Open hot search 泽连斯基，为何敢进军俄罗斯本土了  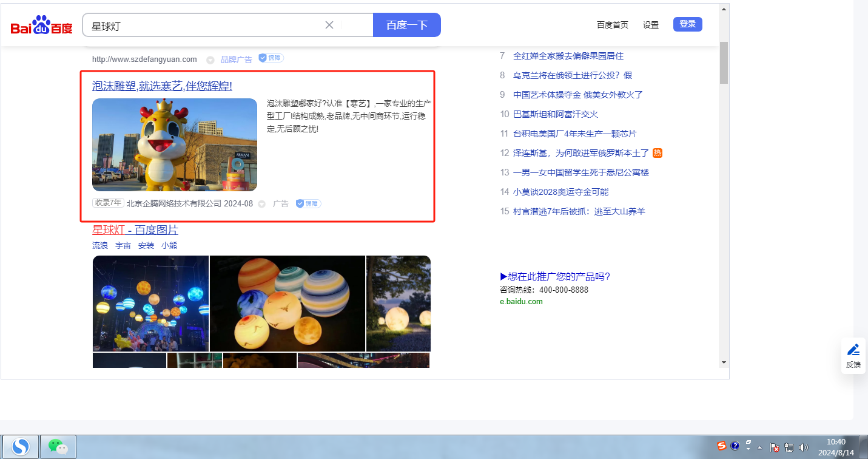pyautogui.click(x=581, y=153)
